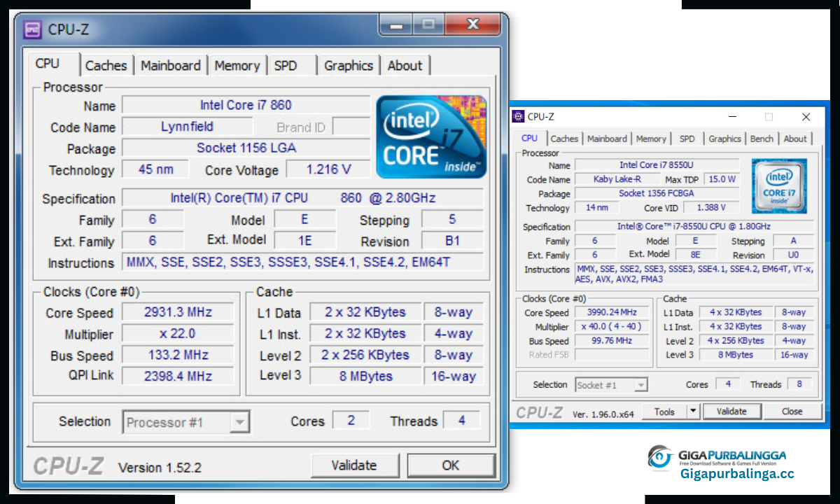Switch to Caches tab in right CPU-Z window
This screenshot has height=504, width=840.
coord(564,139)
